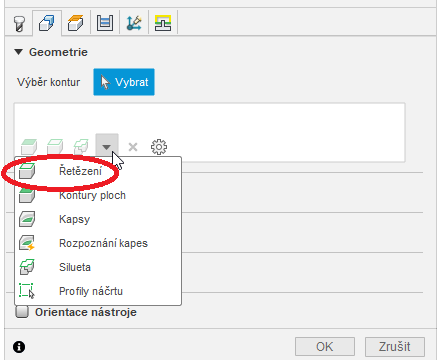Click the contour selection list field

209,132
